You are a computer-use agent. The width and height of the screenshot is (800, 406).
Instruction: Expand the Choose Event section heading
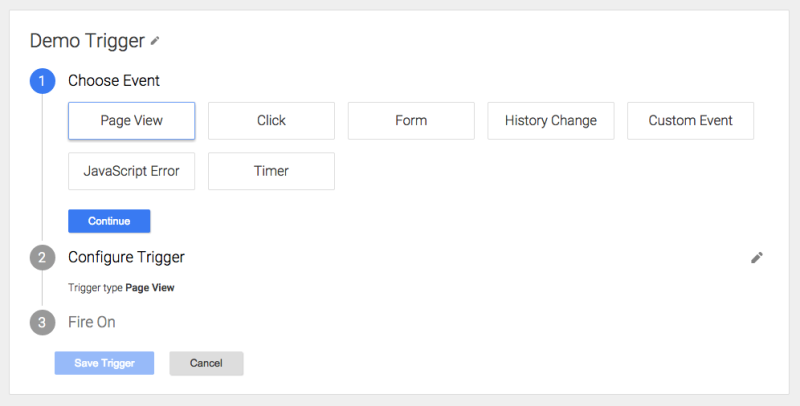point(114,81)
